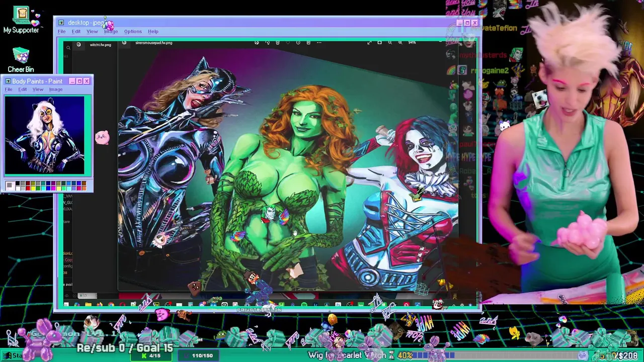The image size is (644, 362).
Task: Open View menu in desktop.jpeg window
Action: point(92,32)
